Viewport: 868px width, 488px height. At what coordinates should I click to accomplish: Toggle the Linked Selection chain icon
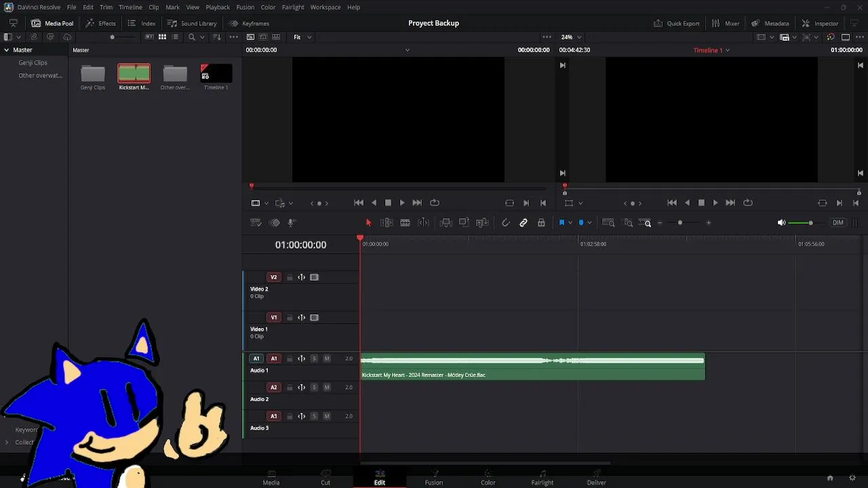[x=524, y=222]
